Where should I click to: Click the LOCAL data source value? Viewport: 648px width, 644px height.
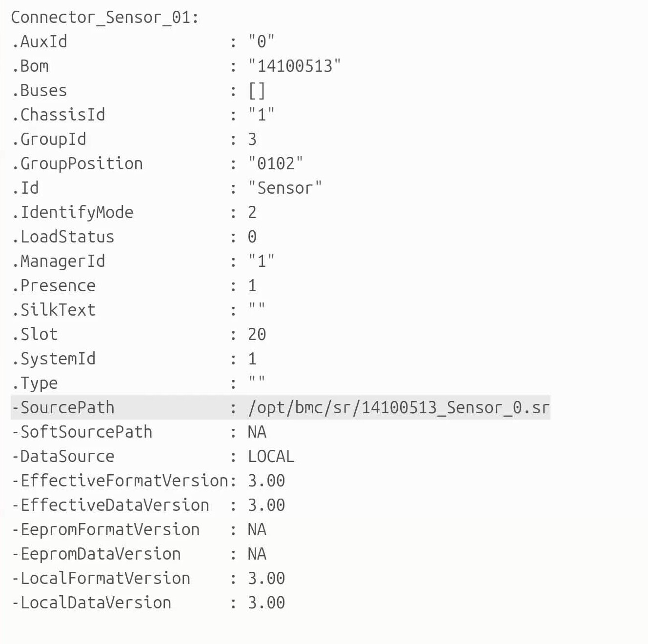pyautogui.click(x=271, y=456)
